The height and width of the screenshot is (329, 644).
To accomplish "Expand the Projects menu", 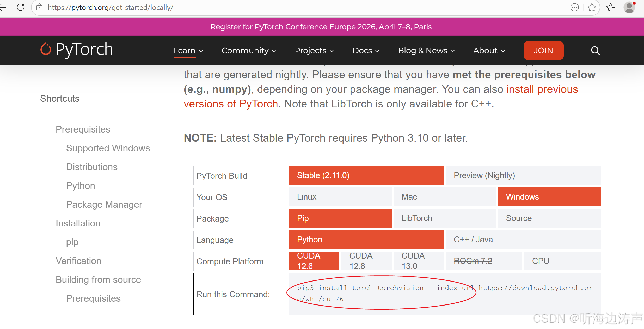I will (314, 51).
